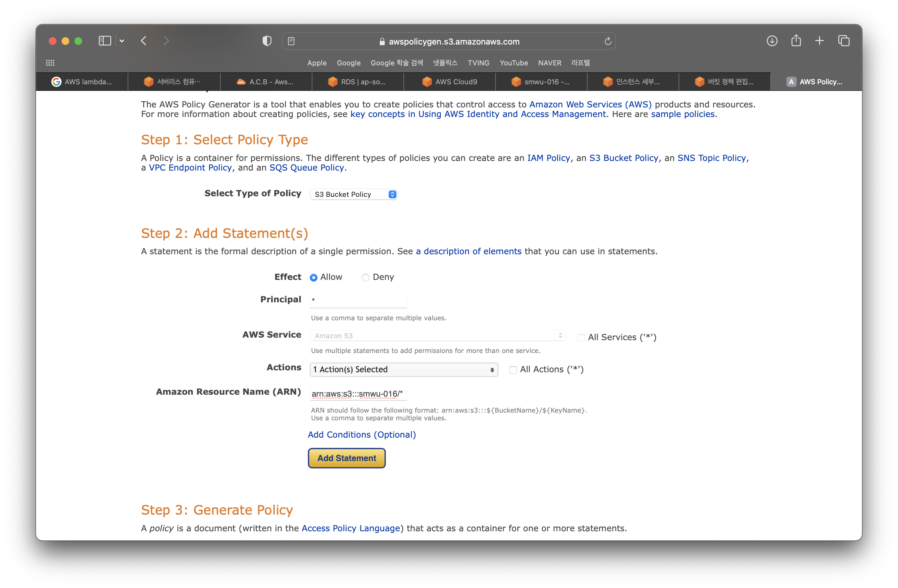
Task: Show the Reader view icon in address bar
Action: [291, 41]
